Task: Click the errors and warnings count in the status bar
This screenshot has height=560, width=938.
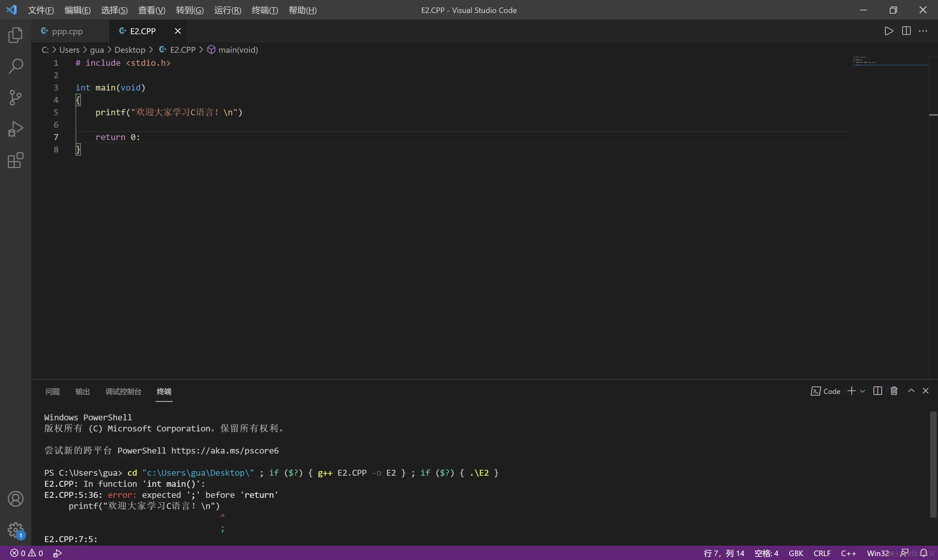Action: 26,553
